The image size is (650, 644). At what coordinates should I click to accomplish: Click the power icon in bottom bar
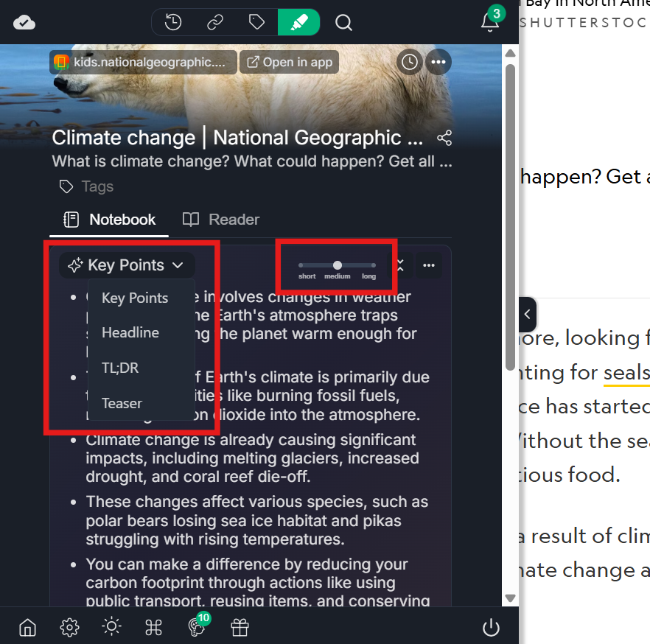click(x=492, y=627)
